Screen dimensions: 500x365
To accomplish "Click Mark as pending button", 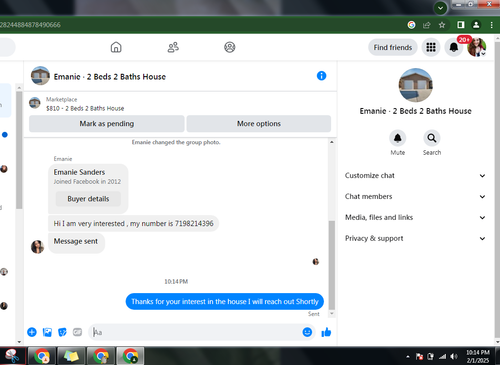I will (x=107, y=124).
